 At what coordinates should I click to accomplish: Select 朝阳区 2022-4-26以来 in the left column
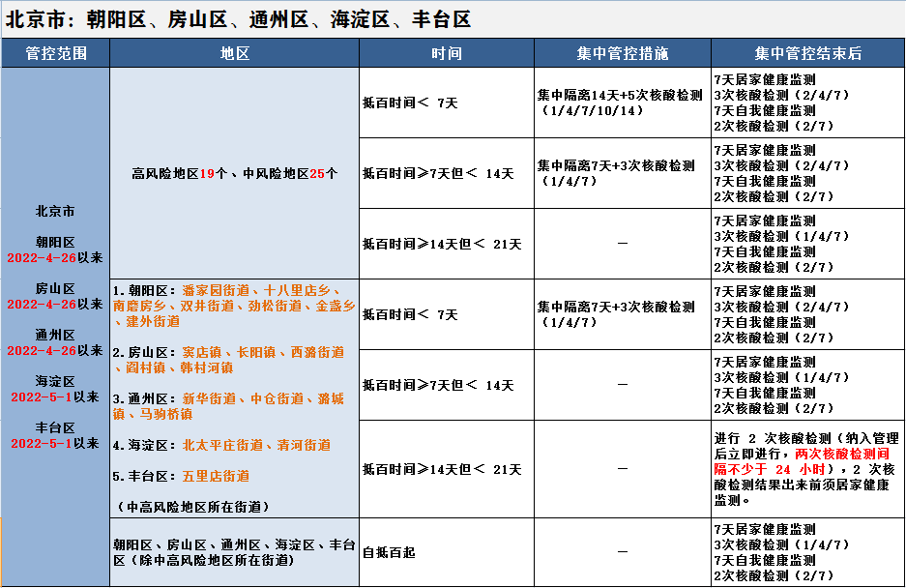tap(55, 250)
